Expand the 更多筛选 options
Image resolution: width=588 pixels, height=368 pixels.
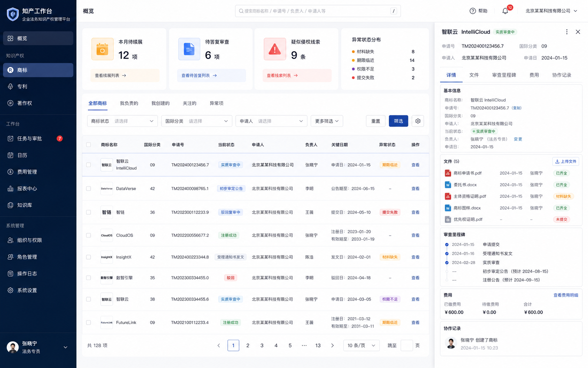[x=327, y=121]
